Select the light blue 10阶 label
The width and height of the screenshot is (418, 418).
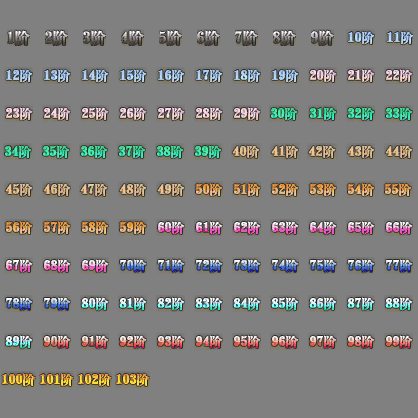coord(360,38)
